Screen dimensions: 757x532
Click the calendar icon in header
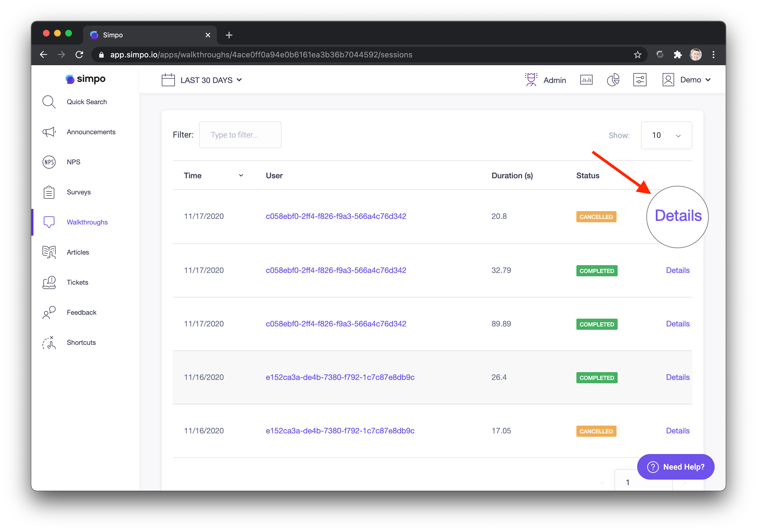tap(168, 80)
